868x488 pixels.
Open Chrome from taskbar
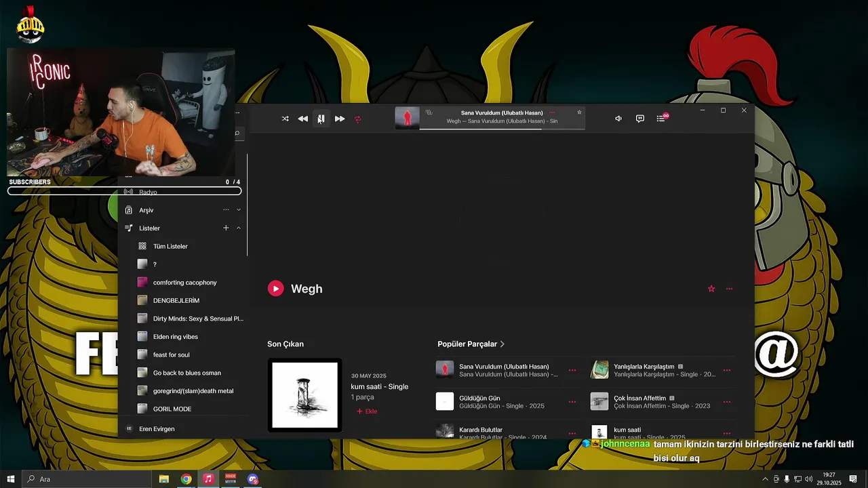point(186,479)
